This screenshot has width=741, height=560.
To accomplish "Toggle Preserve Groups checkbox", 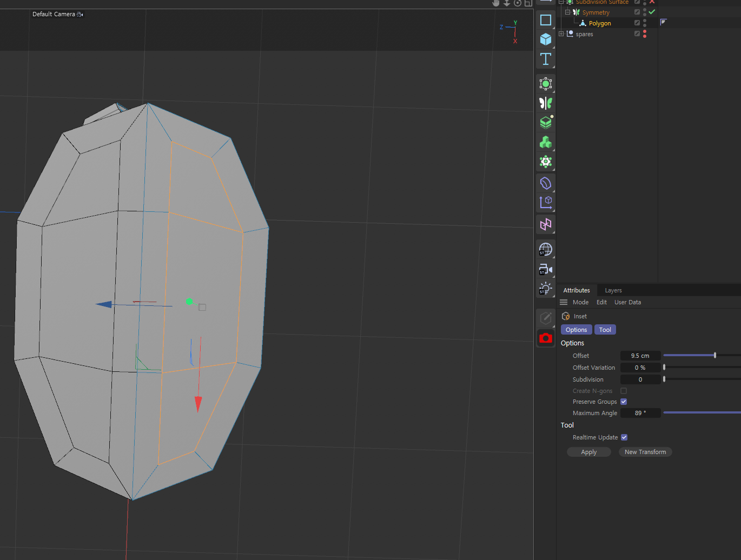I will [624, 402].
